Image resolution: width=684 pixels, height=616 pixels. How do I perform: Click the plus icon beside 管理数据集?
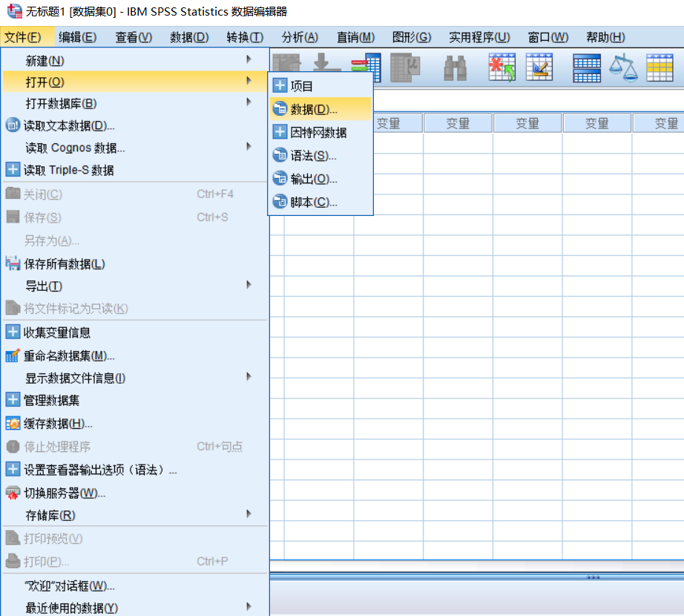click(13, 399)
